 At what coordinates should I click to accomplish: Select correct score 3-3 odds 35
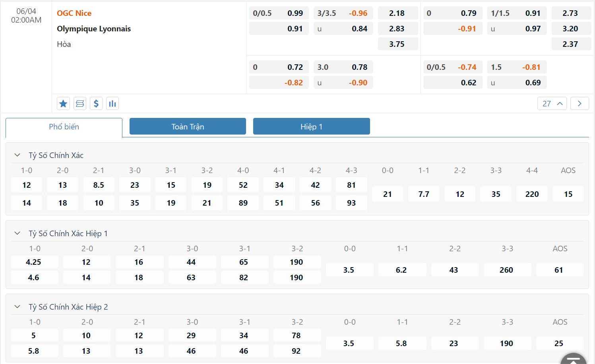(496, 194)
